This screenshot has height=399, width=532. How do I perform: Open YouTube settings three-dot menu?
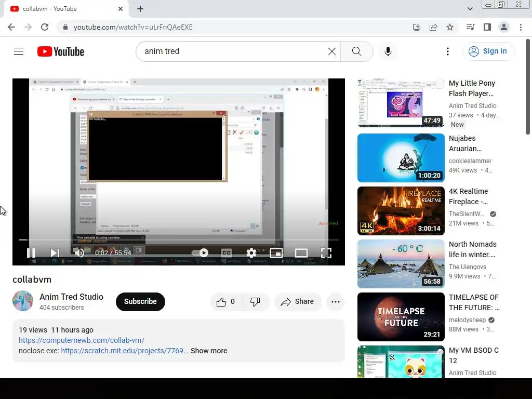pyautogui.click(x=448, y=51)
